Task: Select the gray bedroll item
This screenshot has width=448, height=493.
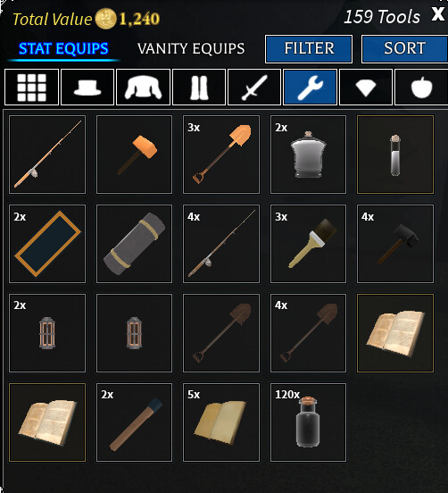Action: pos(134,244)
